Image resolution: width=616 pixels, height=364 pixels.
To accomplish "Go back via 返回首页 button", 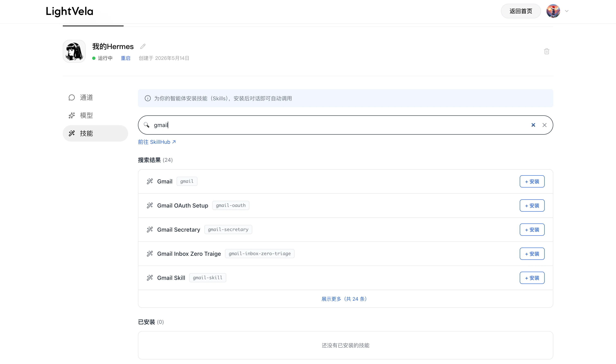I will click(x=521, y=11).
